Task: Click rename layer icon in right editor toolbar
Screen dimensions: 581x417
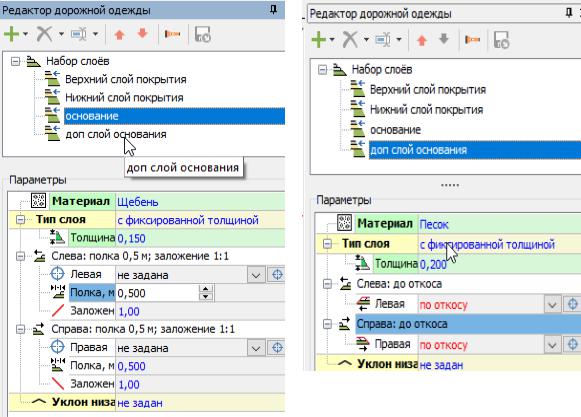Action: click(383, 39)
